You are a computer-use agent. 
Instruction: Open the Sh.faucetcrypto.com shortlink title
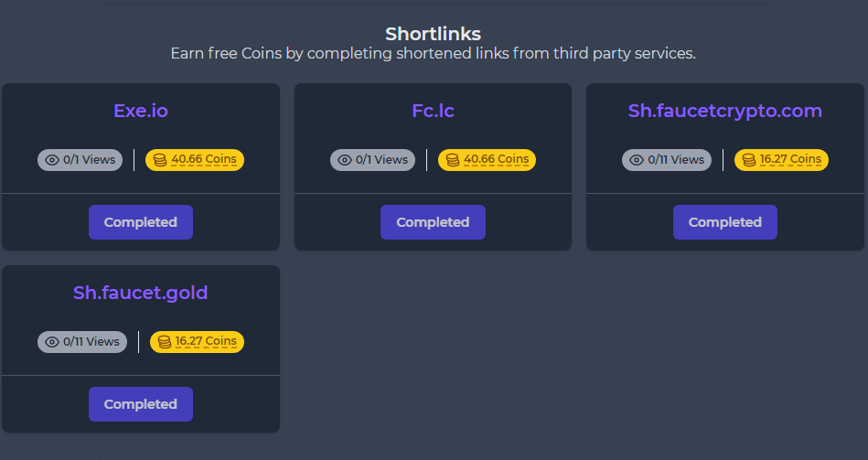pyautogui.click(x=725, y=111)
